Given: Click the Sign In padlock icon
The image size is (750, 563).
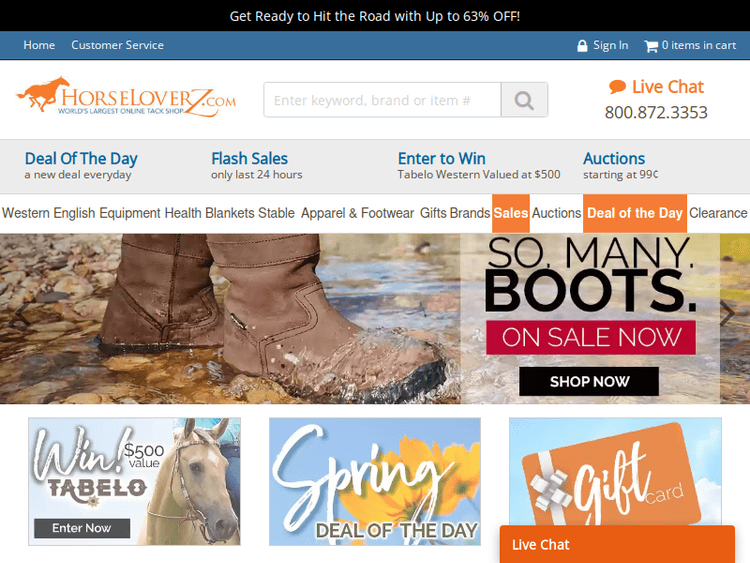Looking at the screenshot, I should click(x=582, y=45).
